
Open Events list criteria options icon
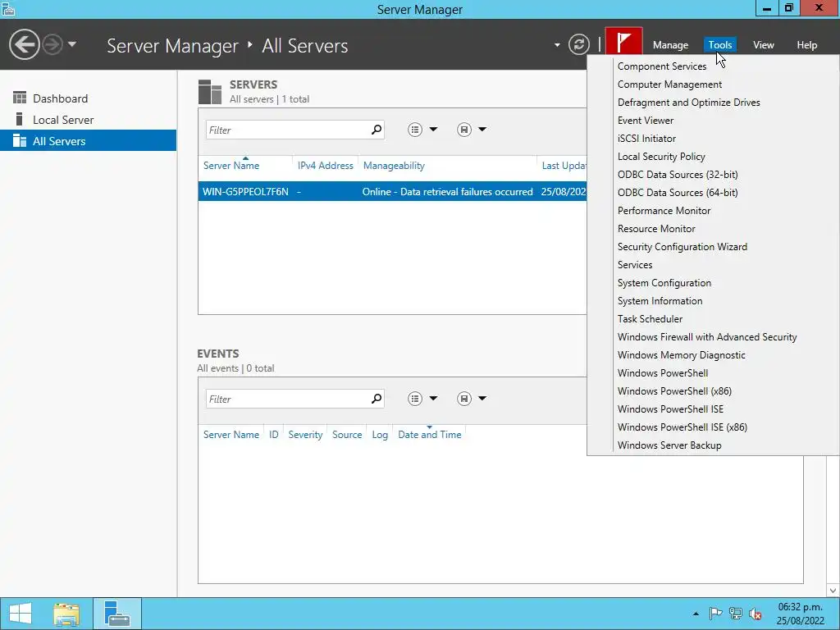point(414,399)
